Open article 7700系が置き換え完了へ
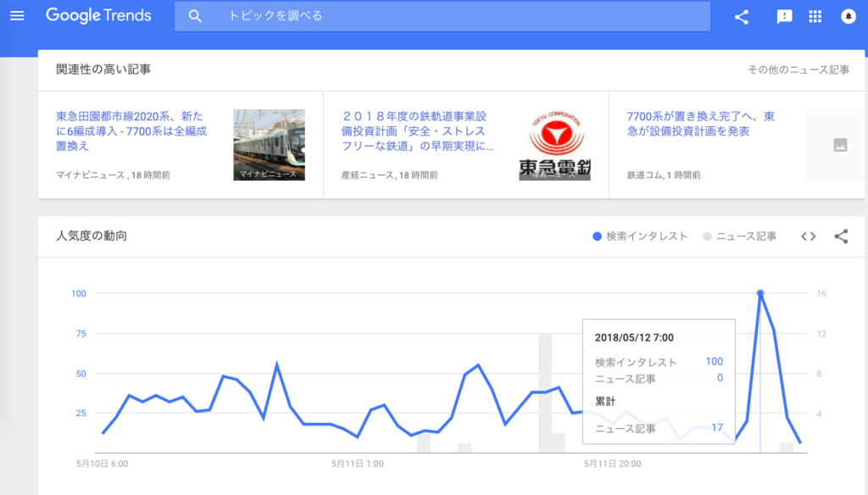Viewport: 868px width, 495px height. 701,124
